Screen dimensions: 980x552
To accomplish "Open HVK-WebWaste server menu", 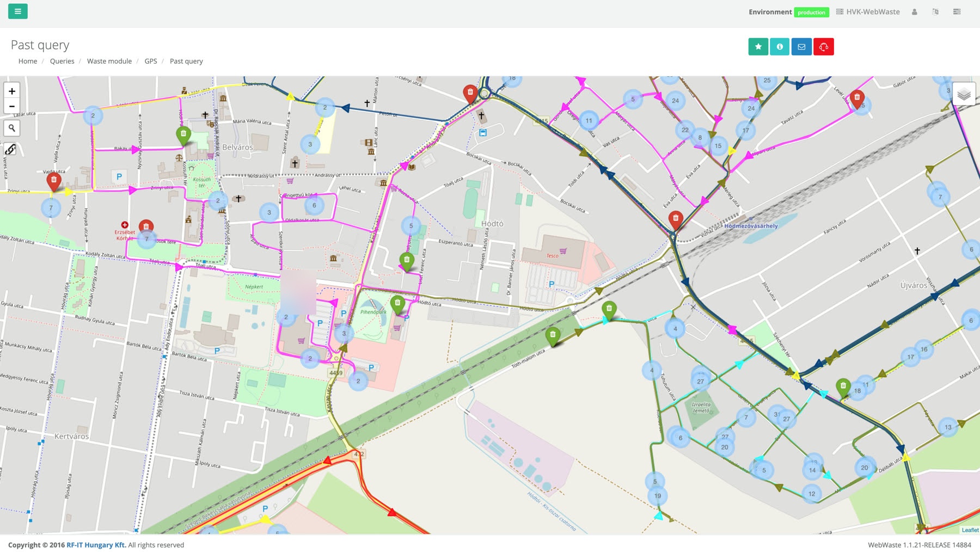I will (x=868, y=12).
